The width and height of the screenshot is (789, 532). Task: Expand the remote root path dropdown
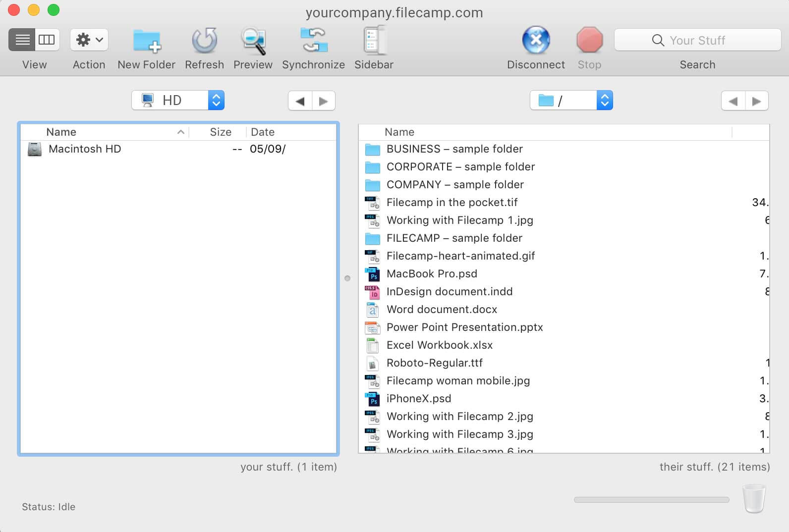[604, 101]
